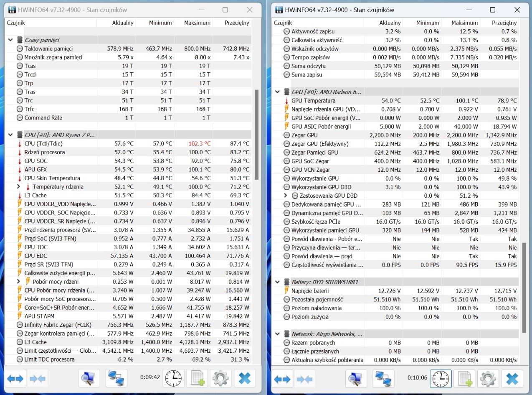Viewport: 532px width, 395px height.
Task: Open the System Summary window
Action: click(x=89, y=378)
